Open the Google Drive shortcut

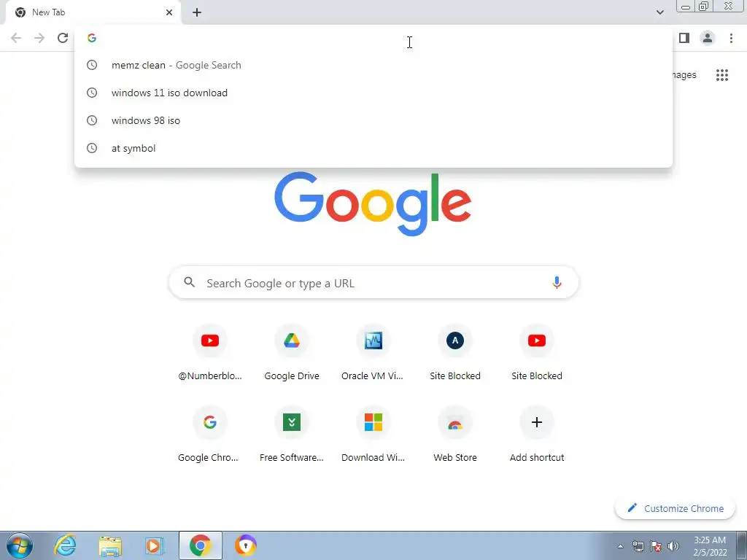[292, 353]
